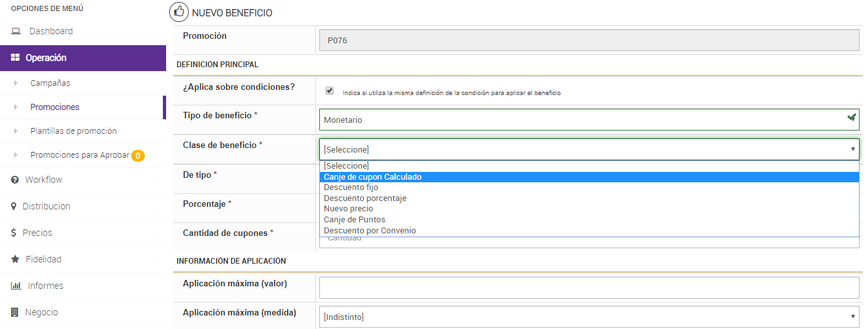Go to Plantillas de promoción
Screen dimensions: 868x329
[x=73, y=131]
